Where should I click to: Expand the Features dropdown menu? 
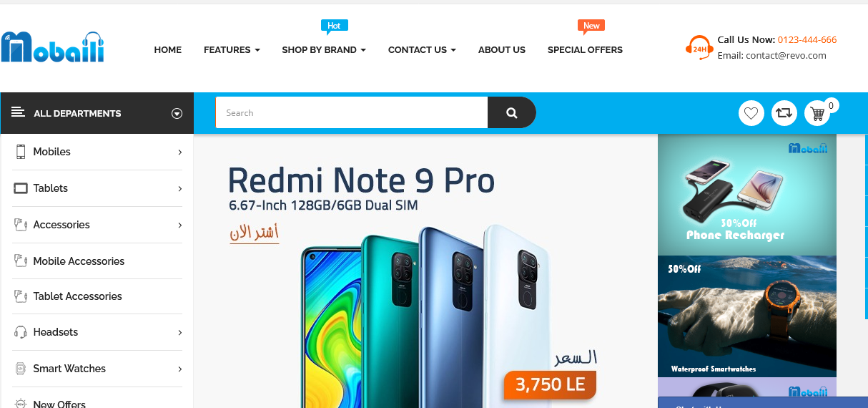click(x=232, y=50)
